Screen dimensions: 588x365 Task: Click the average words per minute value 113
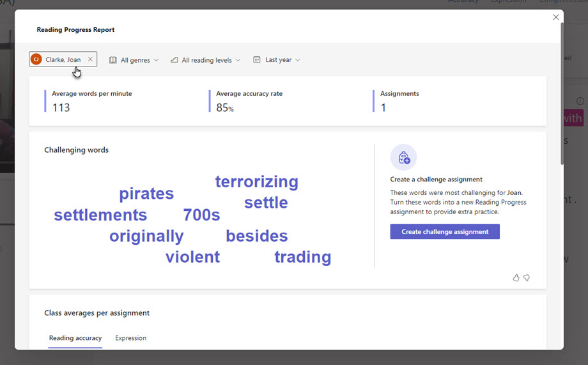pyautogui.click(x=61, y=107)
